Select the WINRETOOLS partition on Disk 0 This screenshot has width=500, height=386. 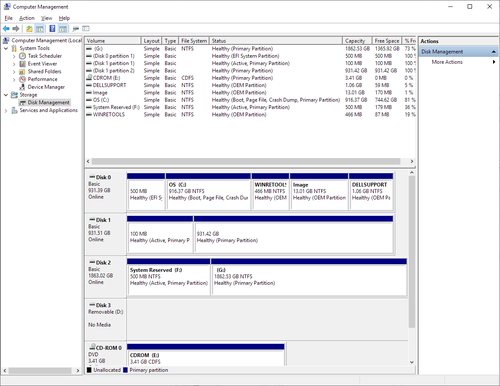pyautogui.click(x=270, y=192)
